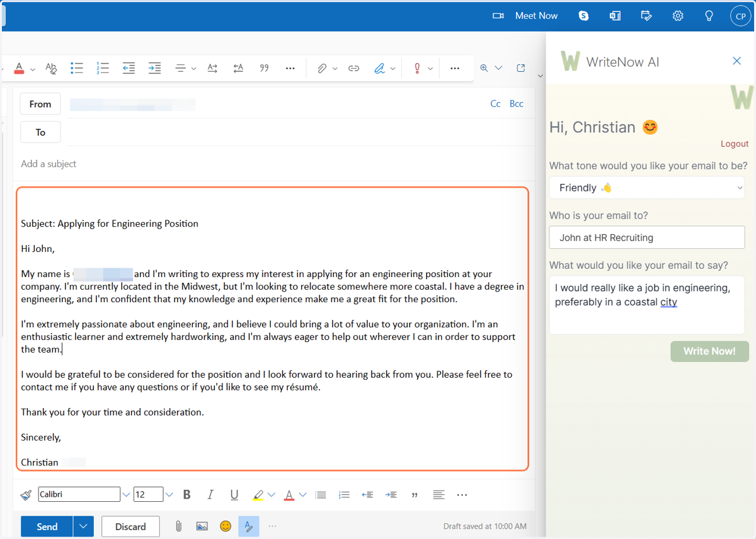Pick highlight color in bottom bar

[258, 495]
